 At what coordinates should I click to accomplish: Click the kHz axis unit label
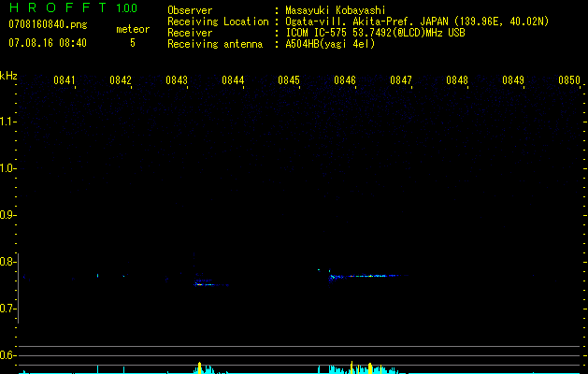(x=8, y=76)
